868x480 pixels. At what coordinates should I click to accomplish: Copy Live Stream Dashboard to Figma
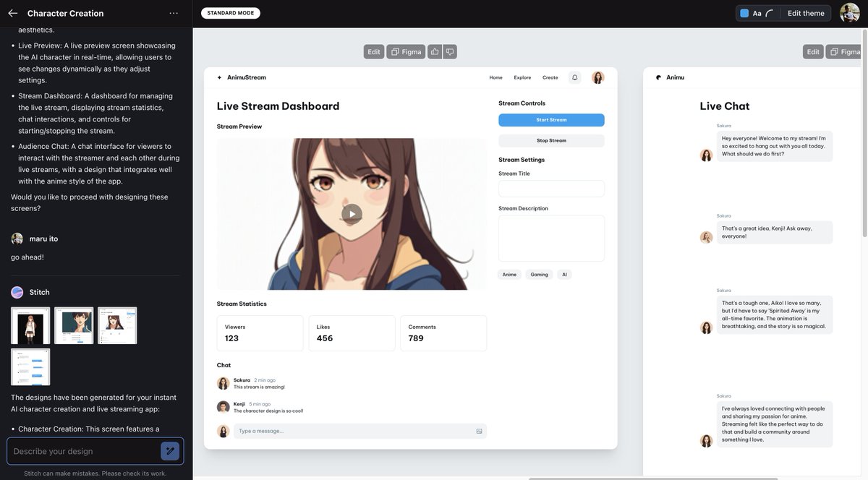pos(406,52)
